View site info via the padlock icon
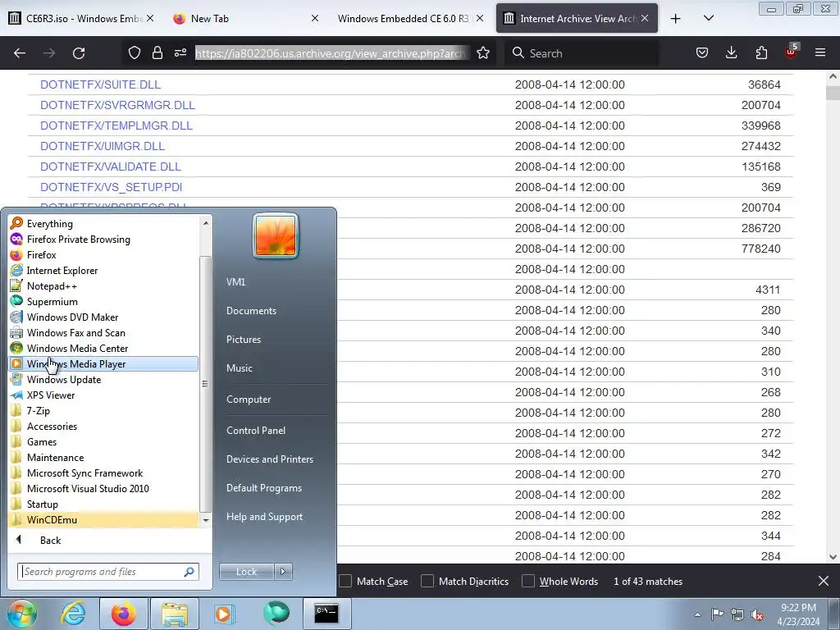 tap(157, 52)
